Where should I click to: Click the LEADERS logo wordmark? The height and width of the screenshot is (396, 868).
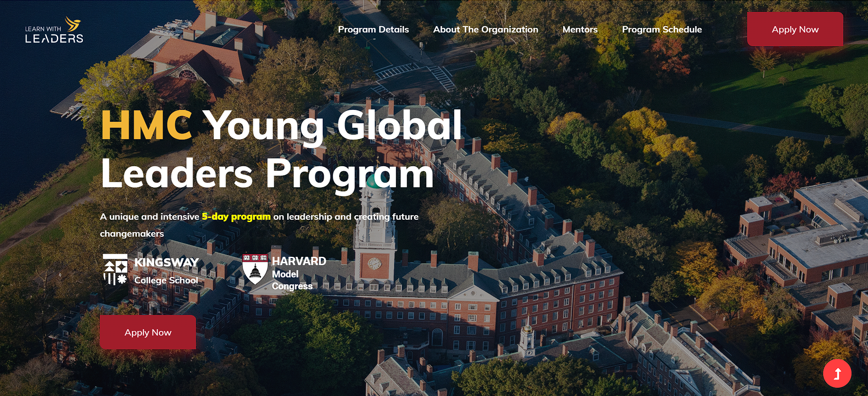coord(54,39)
